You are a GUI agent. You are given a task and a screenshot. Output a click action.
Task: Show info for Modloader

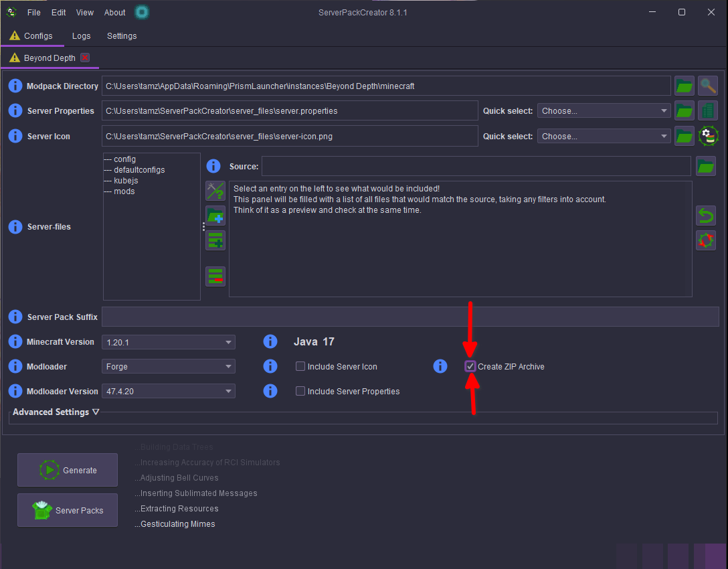point(15,366)
